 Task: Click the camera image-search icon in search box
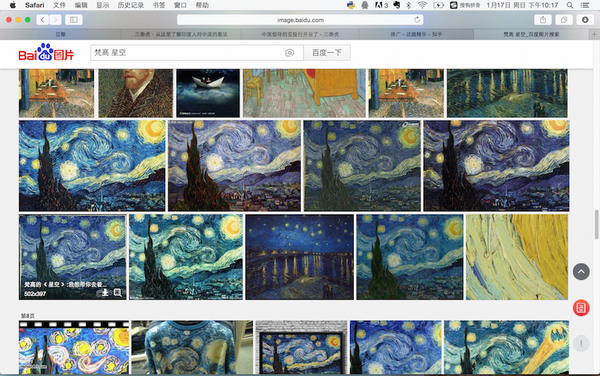(x=289, y=53)
